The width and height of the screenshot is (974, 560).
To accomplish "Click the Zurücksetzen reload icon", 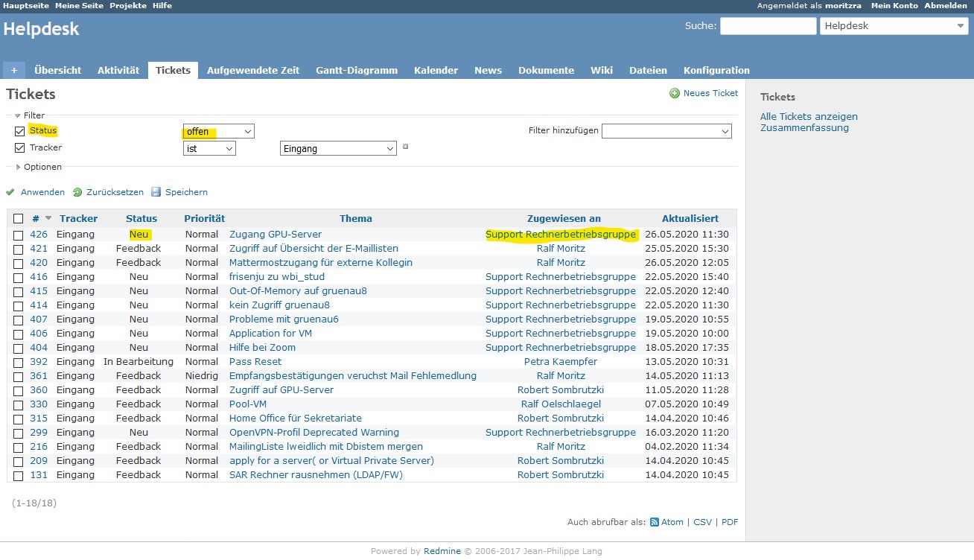I will tap(77, 192).
